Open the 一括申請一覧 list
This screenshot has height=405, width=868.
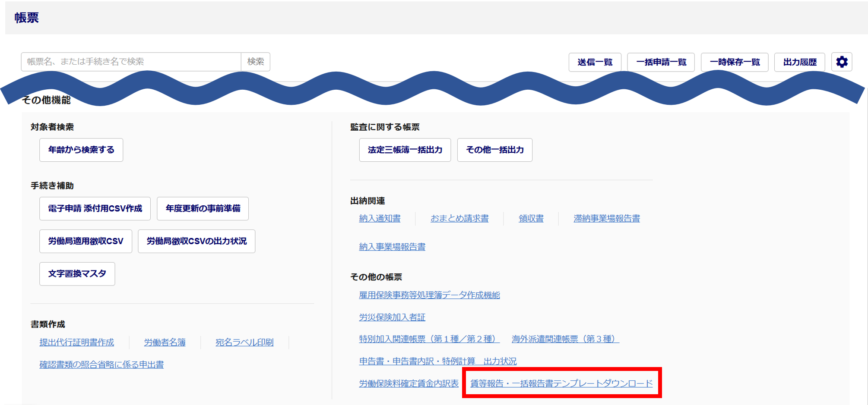point(661,62)
